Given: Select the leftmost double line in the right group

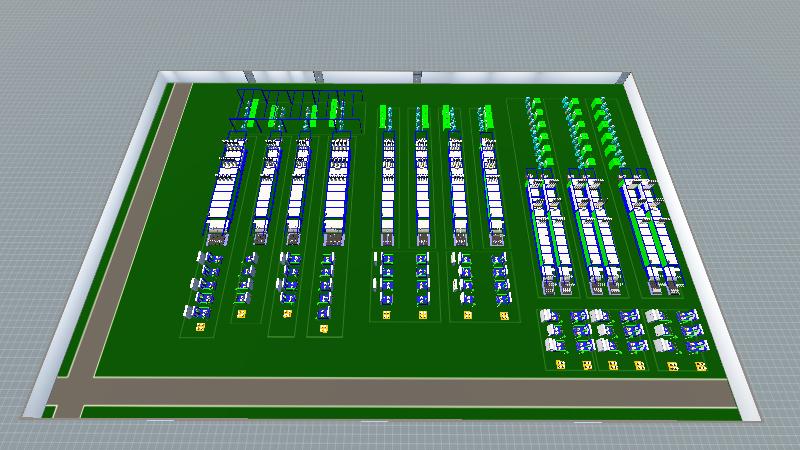Looking at the screenshot, I should pyautogui.click(x=545, y=235).
